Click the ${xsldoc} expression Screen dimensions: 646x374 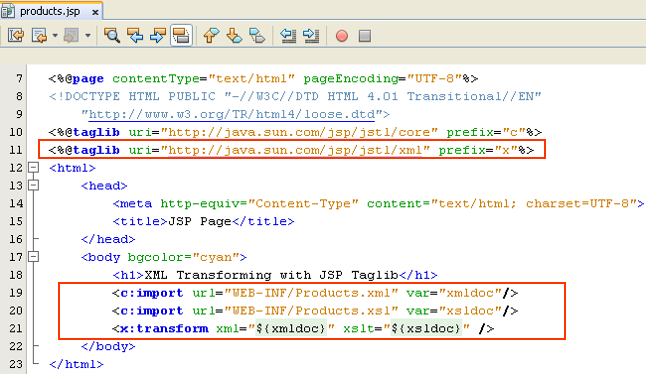coord(426,328)
